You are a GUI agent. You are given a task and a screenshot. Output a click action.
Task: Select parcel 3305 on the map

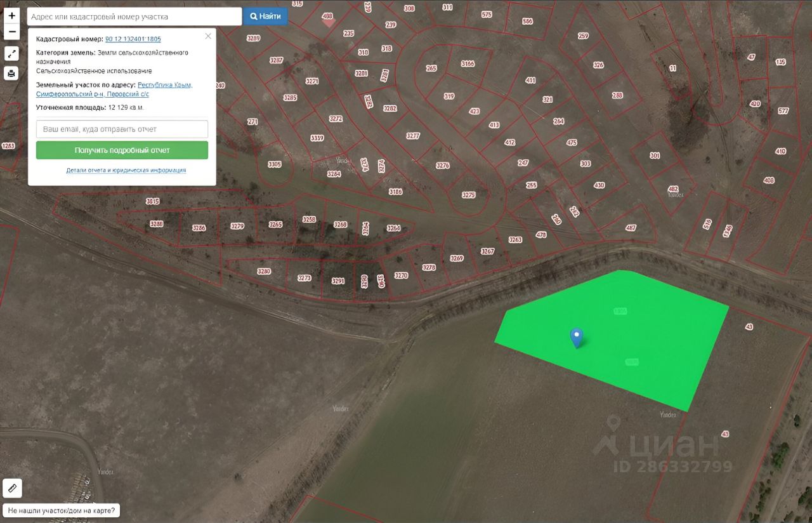[x=274, y=164]
